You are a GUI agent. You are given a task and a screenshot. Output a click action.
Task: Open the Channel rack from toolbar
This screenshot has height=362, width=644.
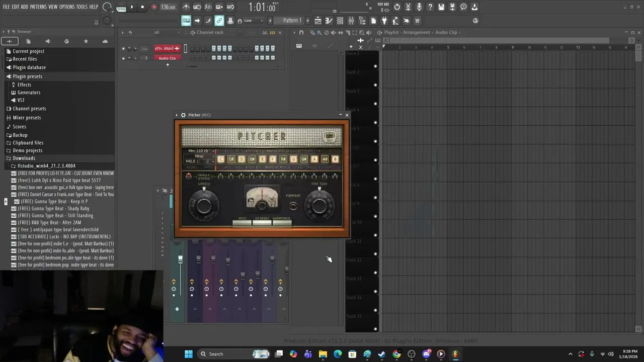340,21
